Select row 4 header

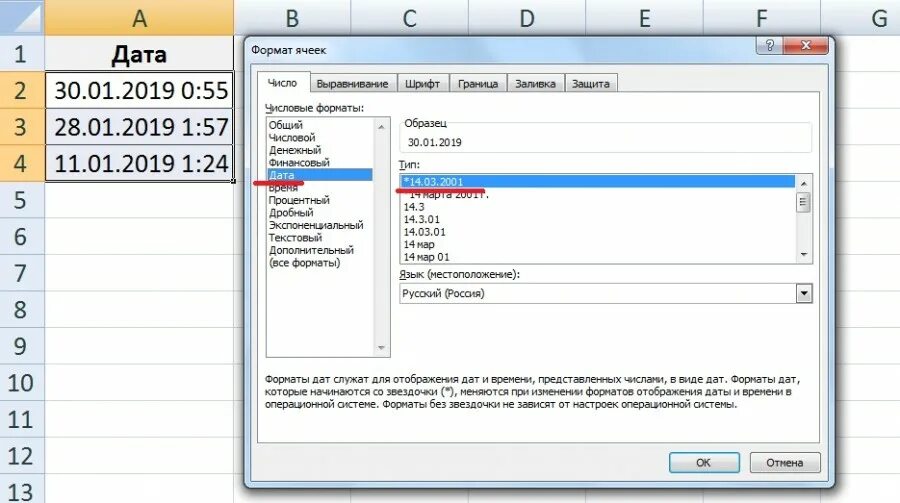coord(22,163)
